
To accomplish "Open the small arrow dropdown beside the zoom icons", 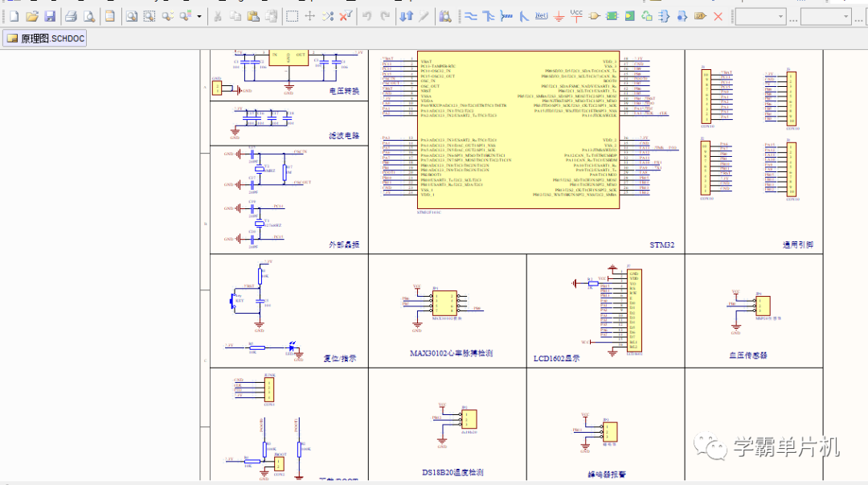I will pyautogui.click(x=199, y=17).
